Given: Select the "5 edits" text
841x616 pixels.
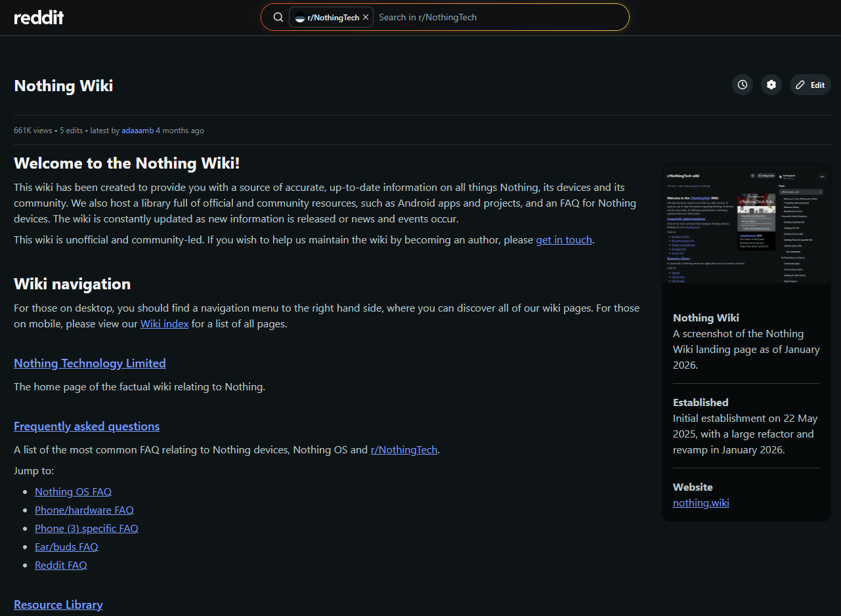Looking at the screenshot, I should pyautogui.click(x=71, y=131).
